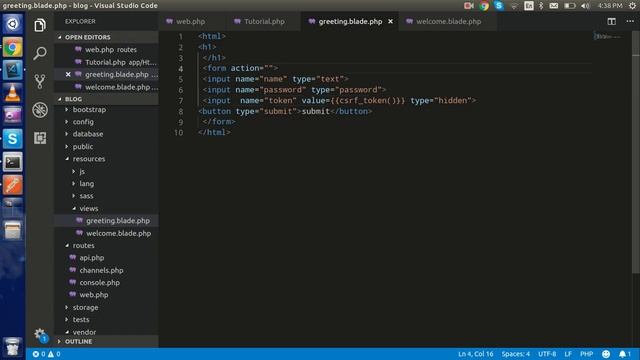Open the Search activity bar icon
Viewport: 640px width, 360px height.
click(x=40, y=53)
